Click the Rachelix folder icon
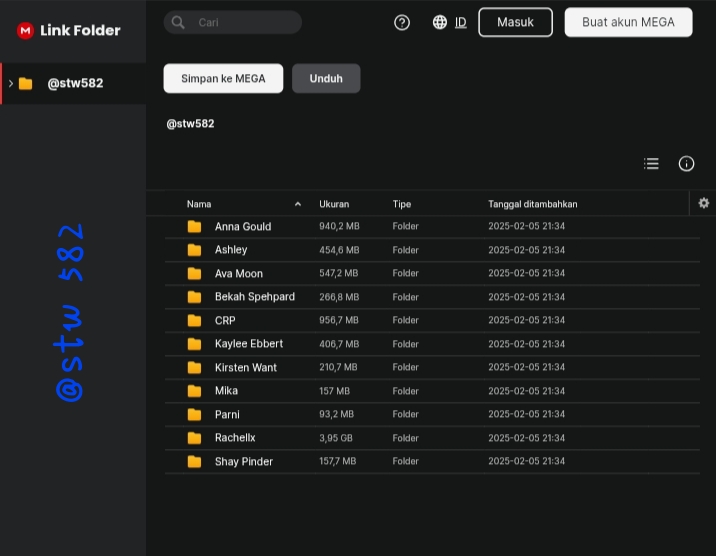 point(194,438)
